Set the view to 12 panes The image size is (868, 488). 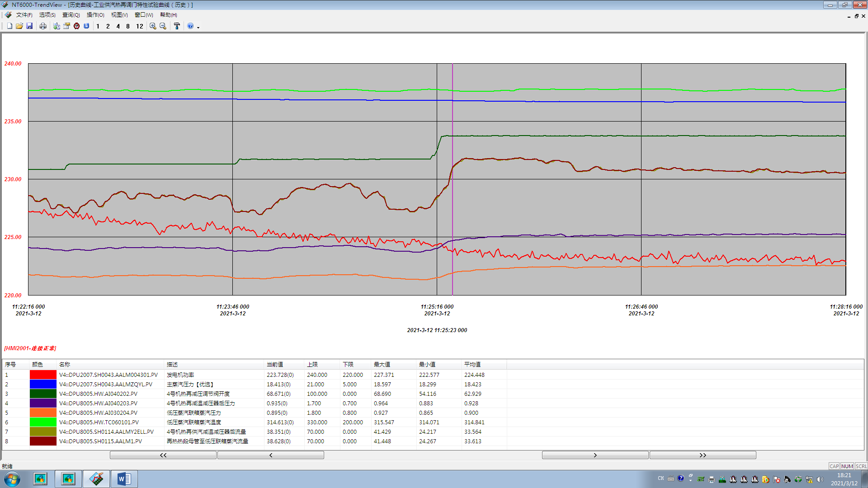[140, 26]
